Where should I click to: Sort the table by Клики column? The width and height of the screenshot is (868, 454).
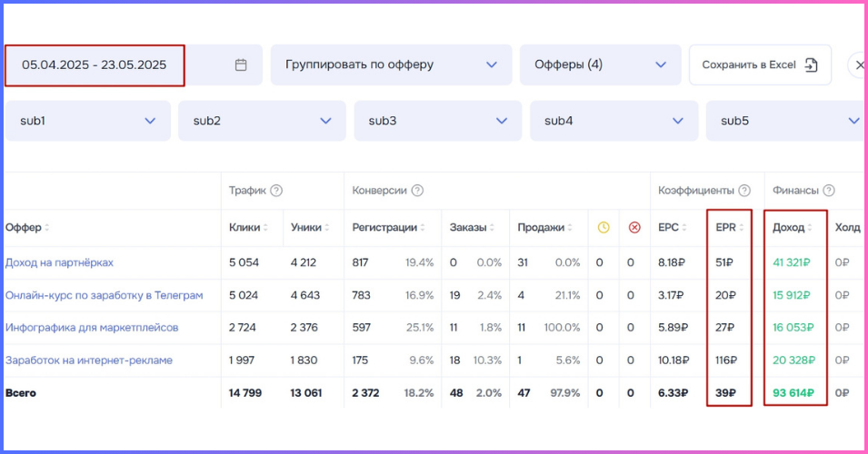(x=248, y=227)
